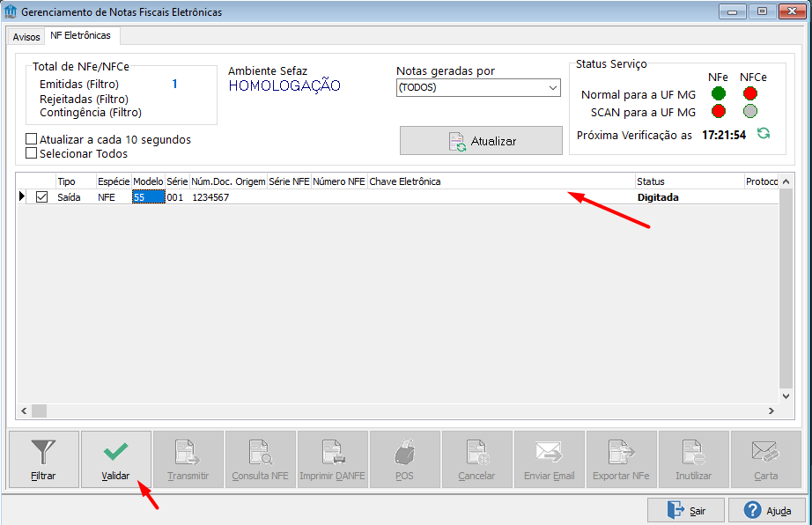The image size is (812, 525).
Task: Click the application icon in title bar
Action: (11, 11)
